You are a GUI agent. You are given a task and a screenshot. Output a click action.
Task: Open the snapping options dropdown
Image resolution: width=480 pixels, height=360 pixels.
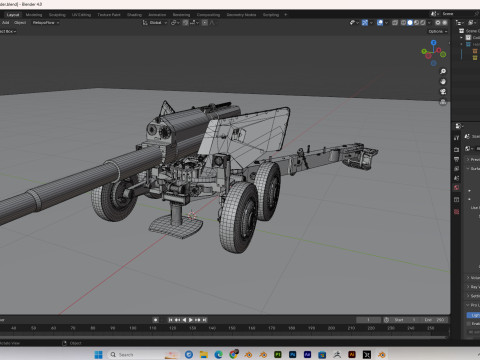(194, 23)
